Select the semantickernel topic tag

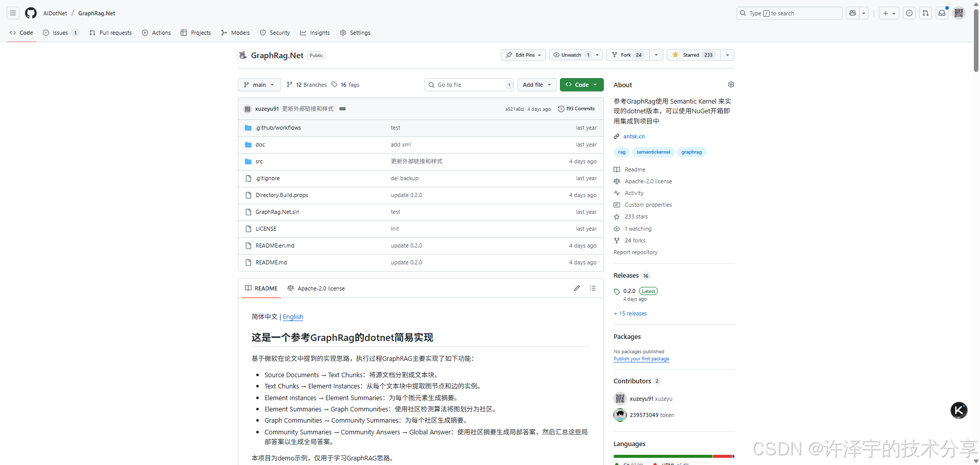click(653, 152)
